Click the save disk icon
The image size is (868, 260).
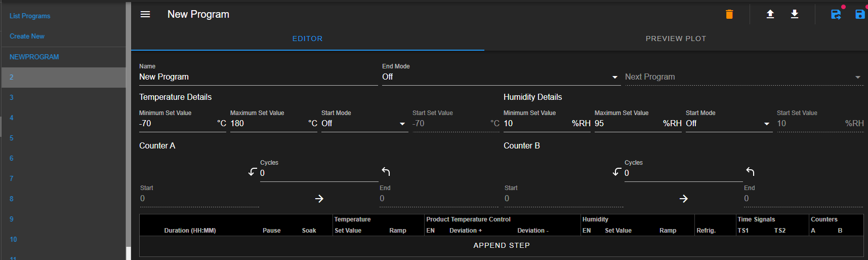coord(860,14)
